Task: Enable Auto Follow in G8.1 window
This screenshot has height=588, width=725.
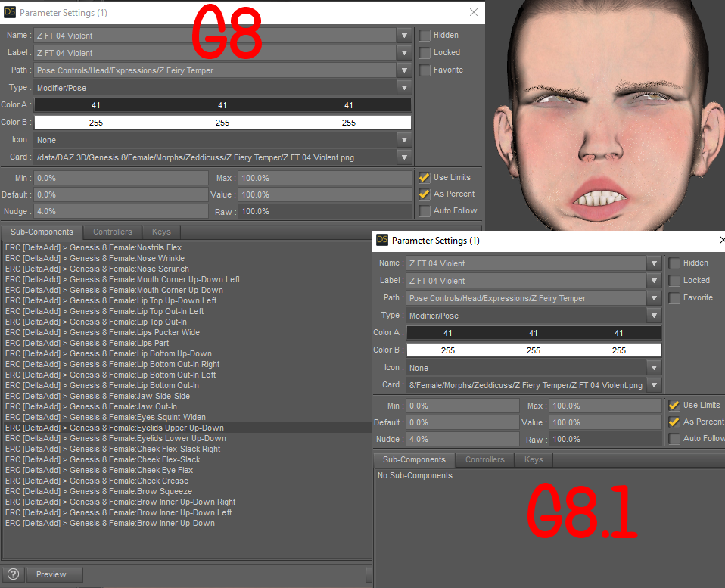Action: click(x=674, y=439)
